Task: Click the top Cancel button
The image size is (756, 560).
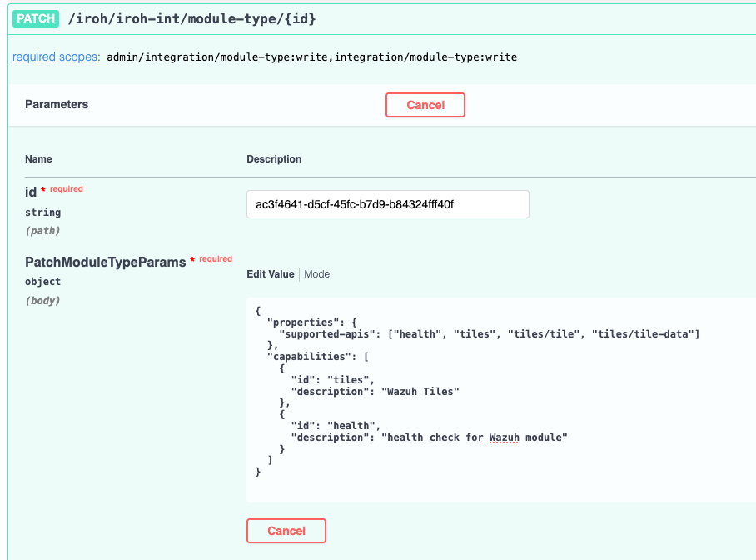Action: click(425, 105)
